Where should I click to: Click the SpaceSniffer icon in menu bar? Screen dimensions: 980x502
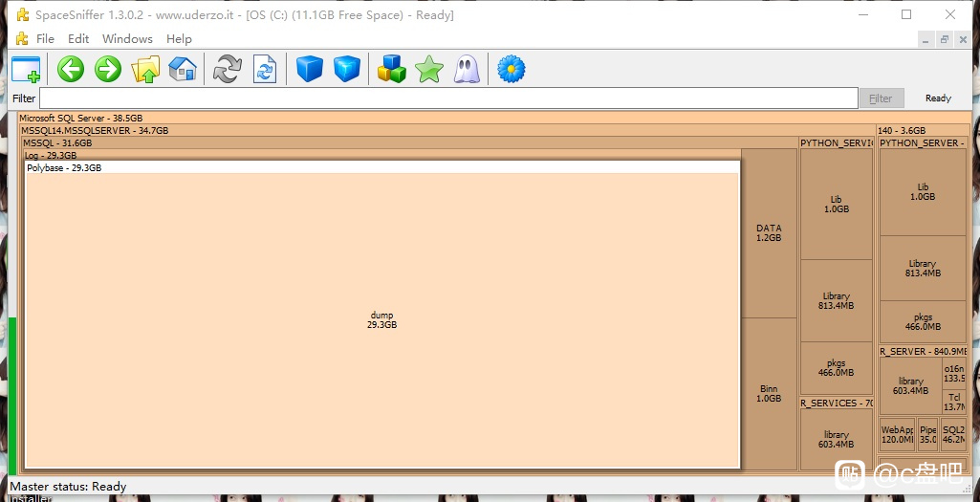tap(23, 39)
